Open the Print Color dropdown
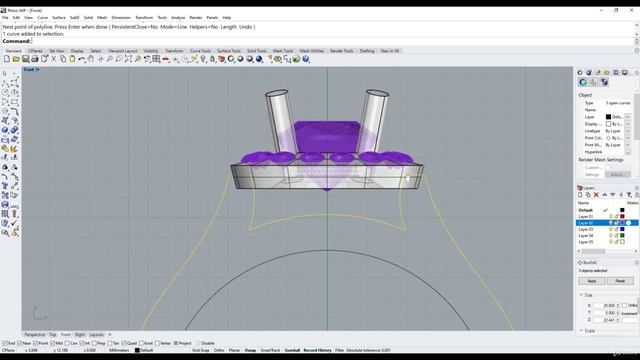Image resolution: width=640 pixels, height=360 pixels. (x=628, y=138)
